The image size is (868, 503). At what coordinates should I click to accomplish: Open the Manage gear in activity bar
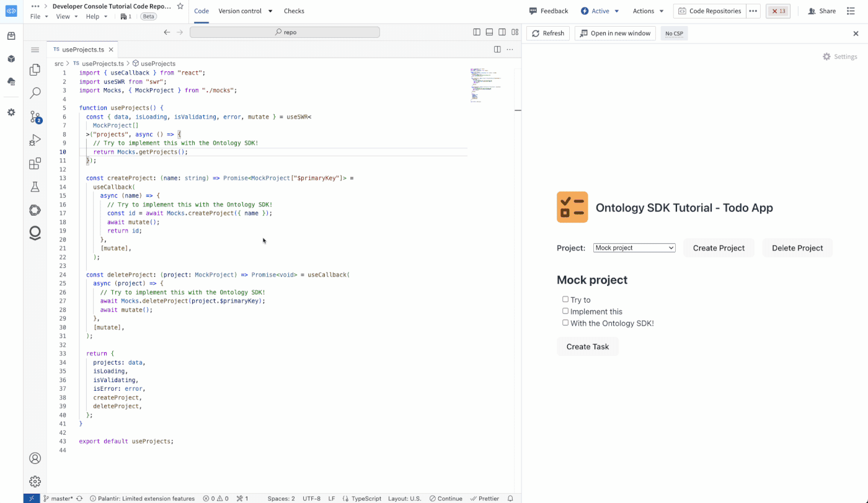[x=35, y=481]
